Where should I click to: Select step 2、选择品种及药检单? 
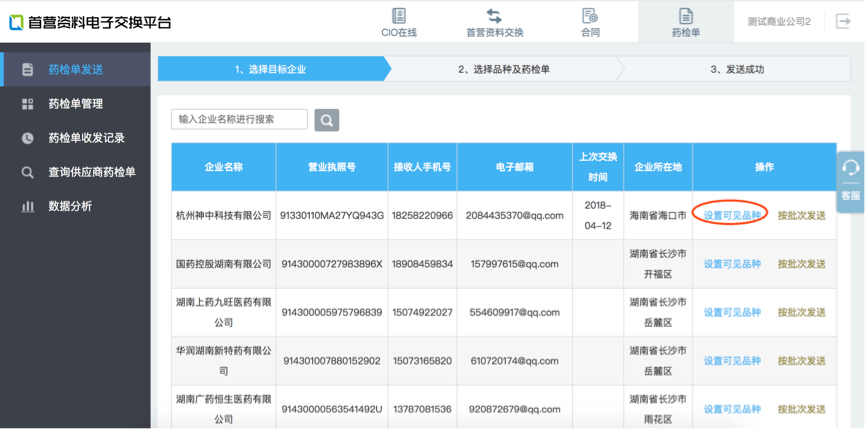[x=504, y=69]
